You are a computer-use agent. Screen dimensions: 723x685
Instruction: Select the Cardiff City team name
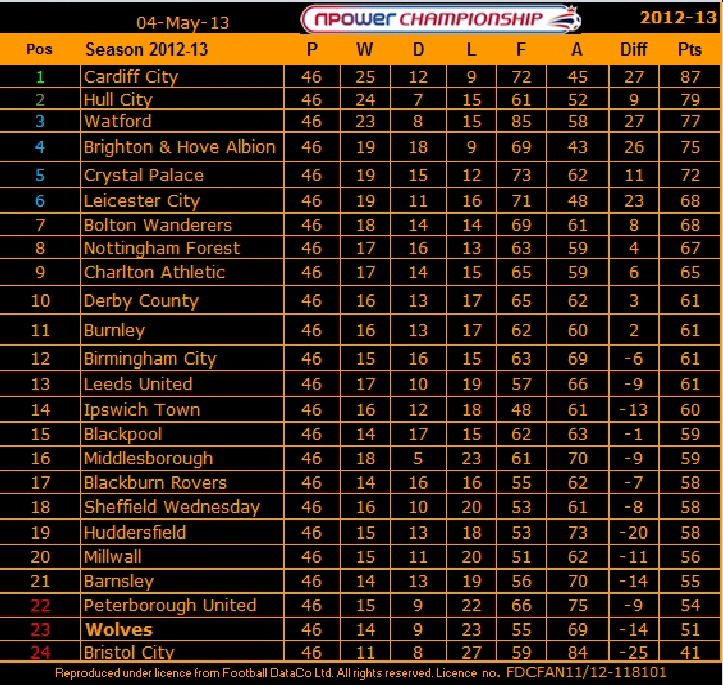(131, 77)
